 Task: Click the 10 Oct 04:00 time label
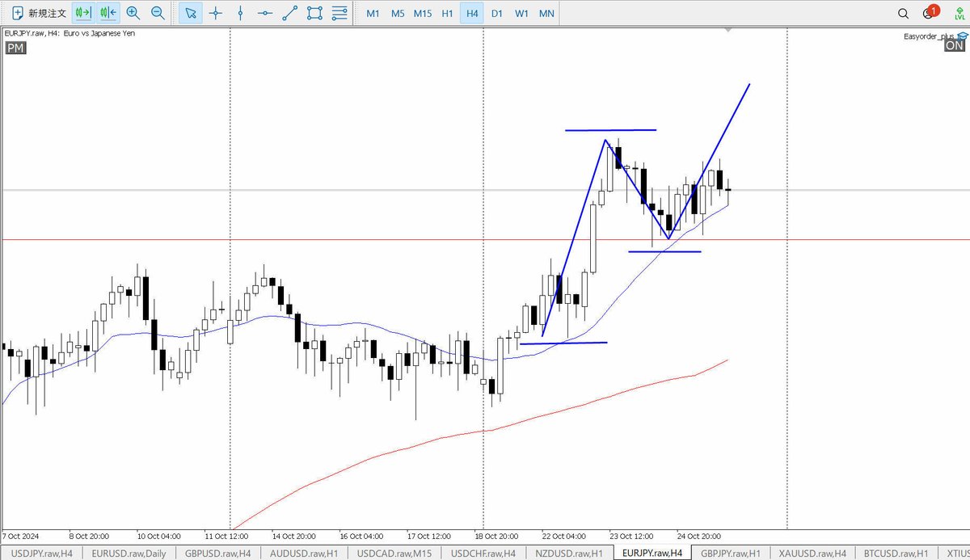pyautogui.click(x=159, y=536)
